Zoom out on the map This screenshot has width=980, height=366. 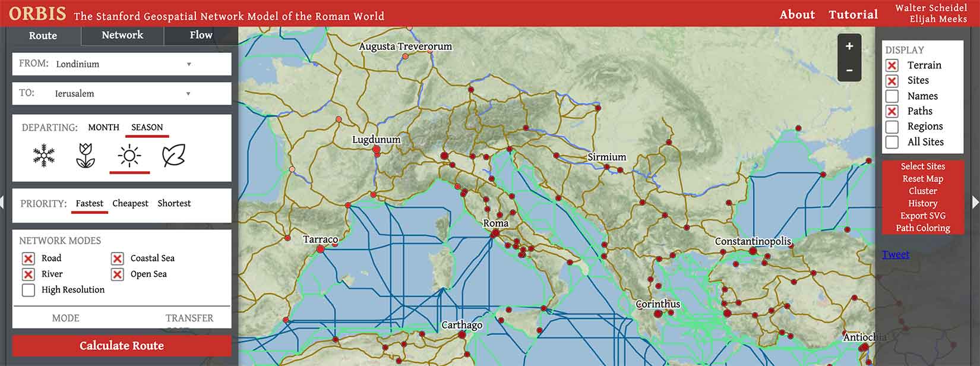click(849, 70)
